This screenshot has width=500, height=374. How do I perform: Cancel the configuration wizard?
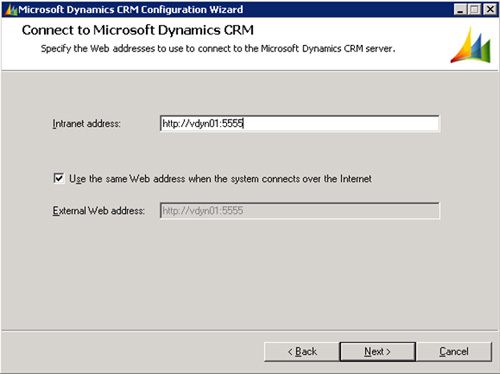pos(454,352)
